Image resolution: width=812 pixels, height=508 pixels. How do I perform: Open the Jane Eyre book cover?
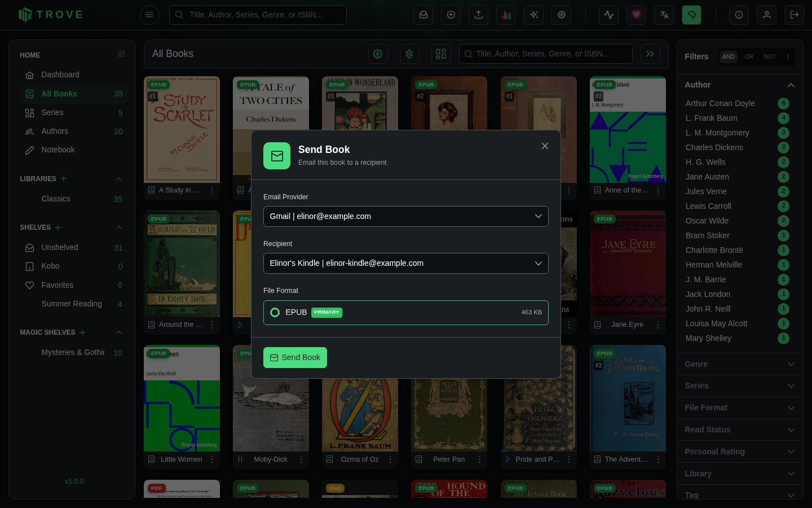click(628, 264)
